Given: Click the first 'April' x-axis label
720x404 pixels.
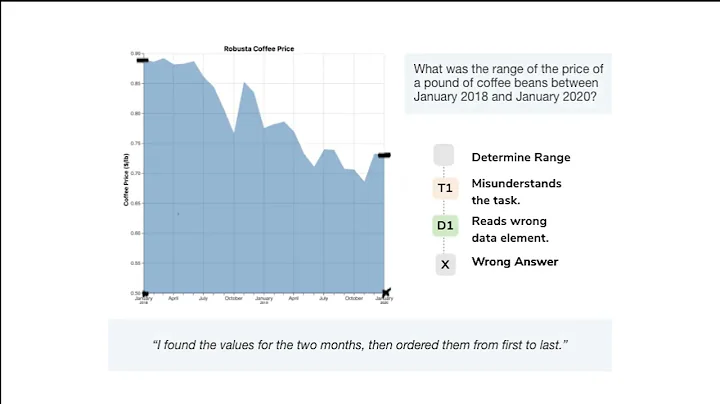Looking at the screenshot, I should point(173,298).
